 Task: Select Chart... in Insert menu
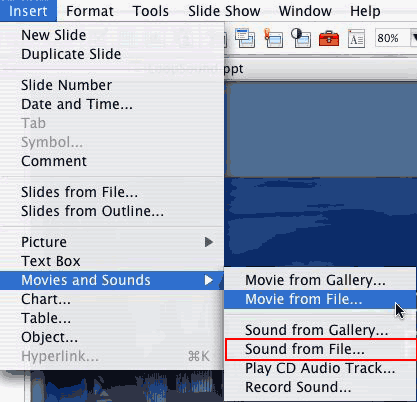pyautogui.click(x=112, y=299)
